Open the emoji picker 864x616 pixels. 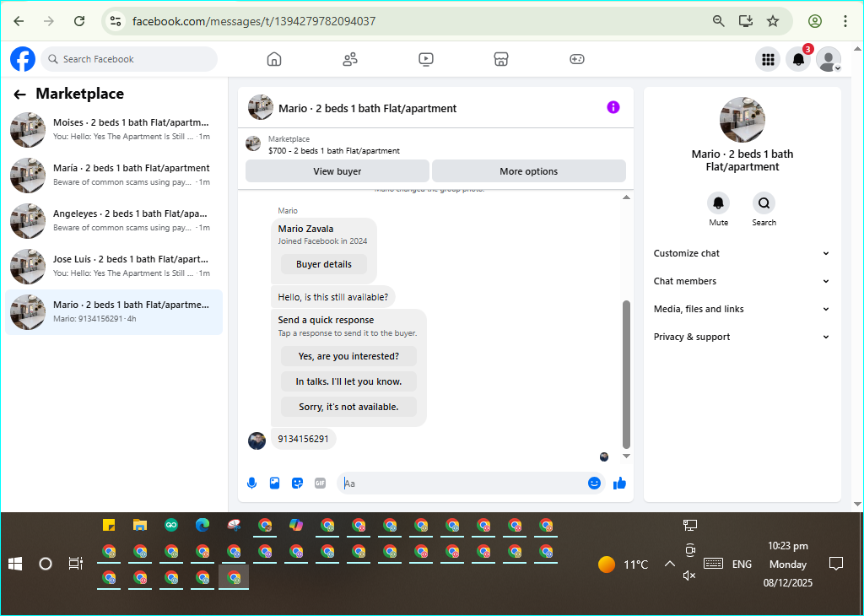point(594,484)
